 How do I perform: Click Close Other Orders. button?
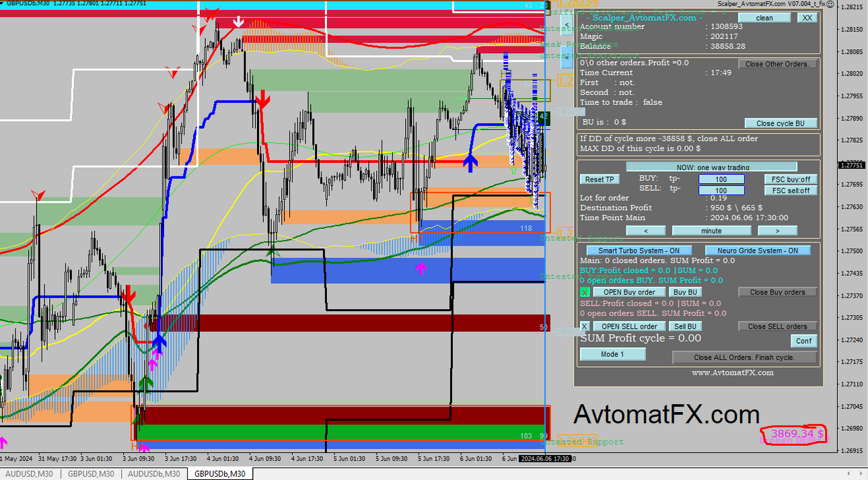[778, 64]
